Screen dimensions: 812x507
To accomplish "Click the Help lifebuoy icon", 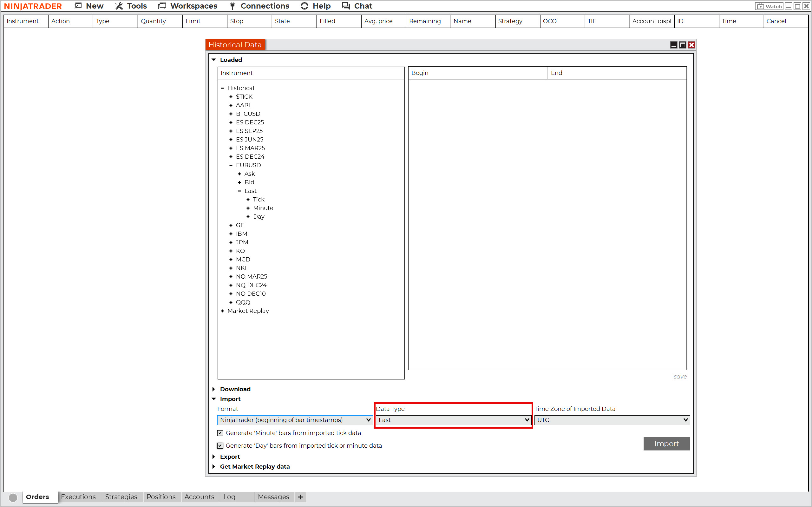I will coord(304,6).
